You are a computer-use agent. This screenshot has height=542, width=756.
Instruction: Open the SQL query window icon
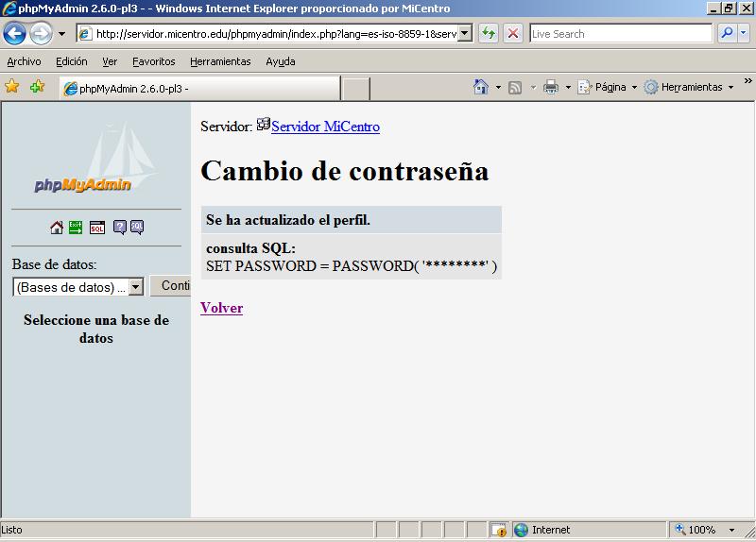coord(97,228)
